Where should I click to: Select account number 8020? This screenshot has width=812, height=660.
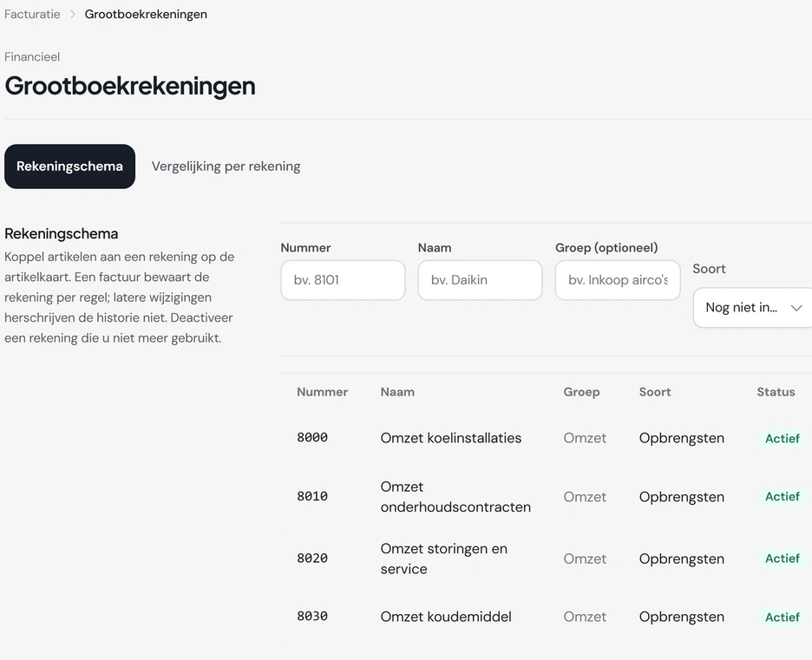(312, 558)
